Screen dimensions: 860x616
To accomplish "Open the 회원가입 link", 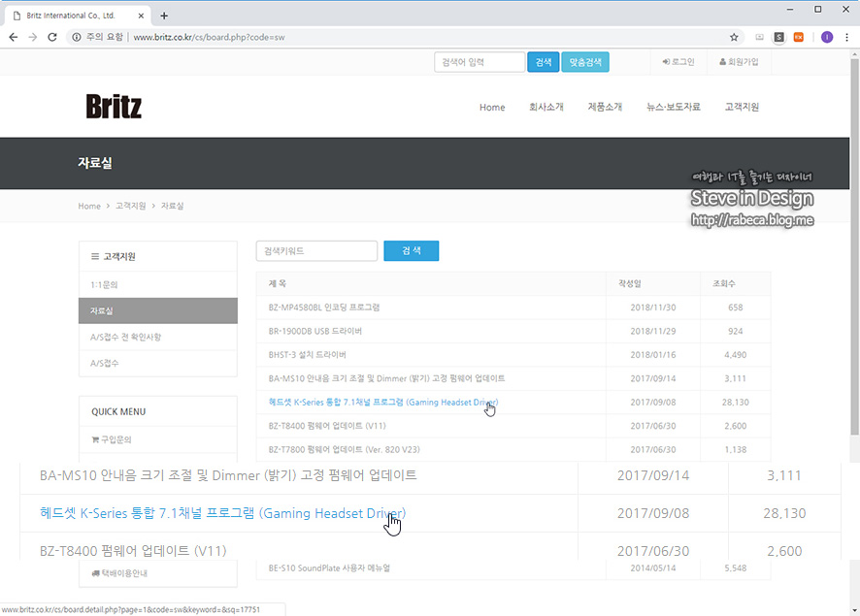I will 739,62.
